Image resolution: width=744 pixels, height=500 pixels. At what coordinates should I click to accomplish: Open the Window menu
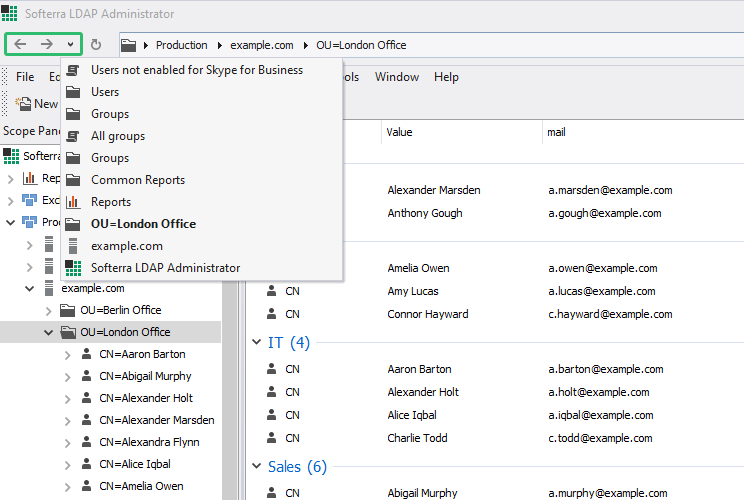[x=397, y=77]
